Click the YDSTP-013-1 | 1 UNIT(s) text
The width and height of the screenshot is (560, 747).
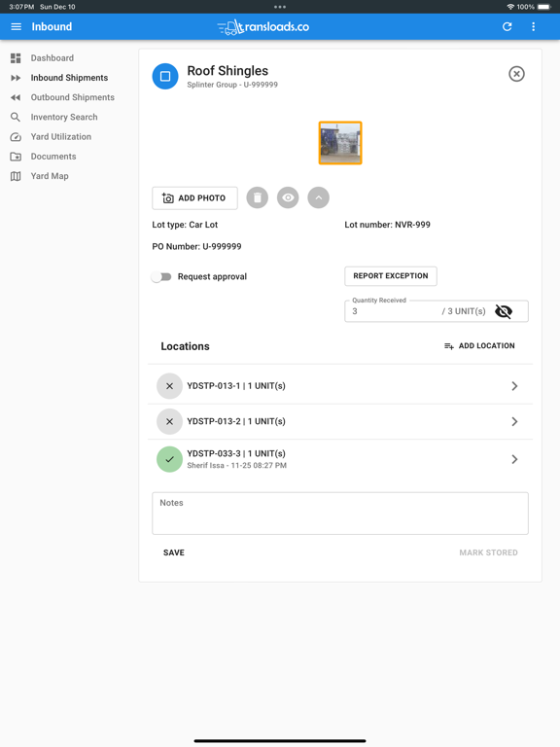[236, 386]
